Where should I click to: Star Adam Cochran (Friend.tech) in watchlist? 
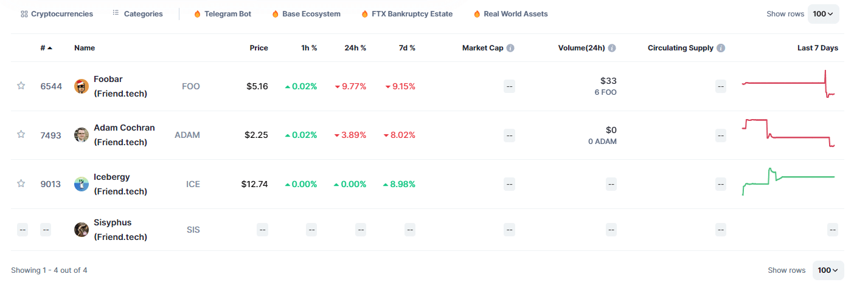[21, 134]
